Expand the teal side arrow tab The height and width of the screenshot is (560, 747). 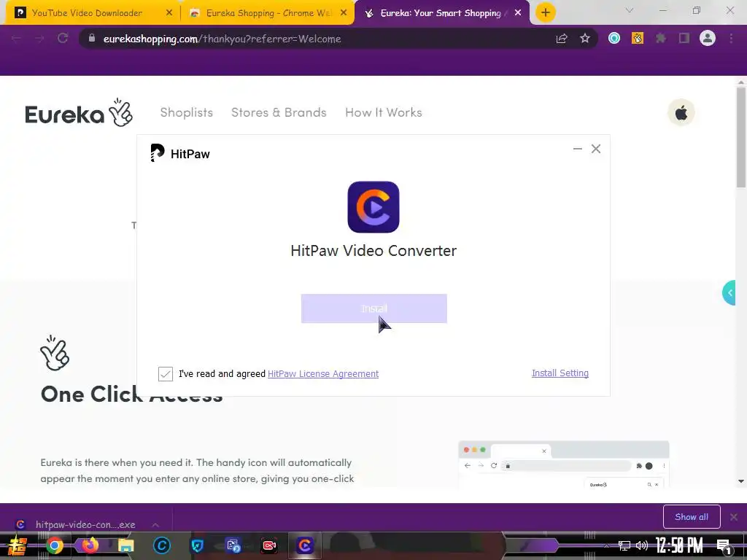pyautogui.click(x=729, y=293)
